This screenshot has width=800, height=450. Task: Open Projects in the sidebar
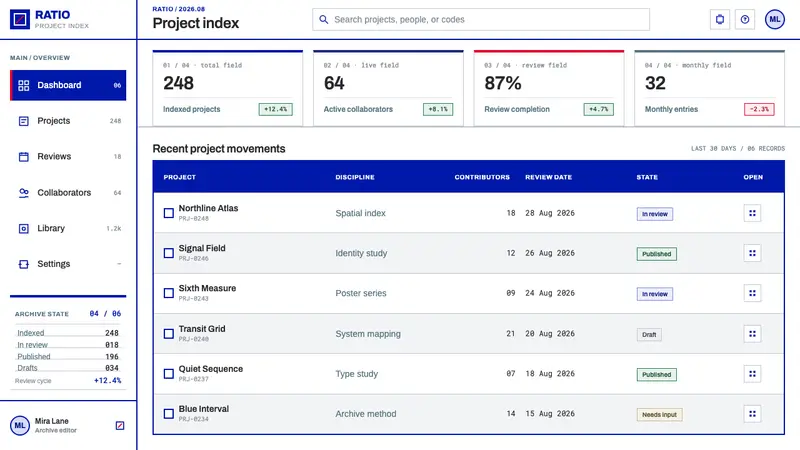(68, 121)
